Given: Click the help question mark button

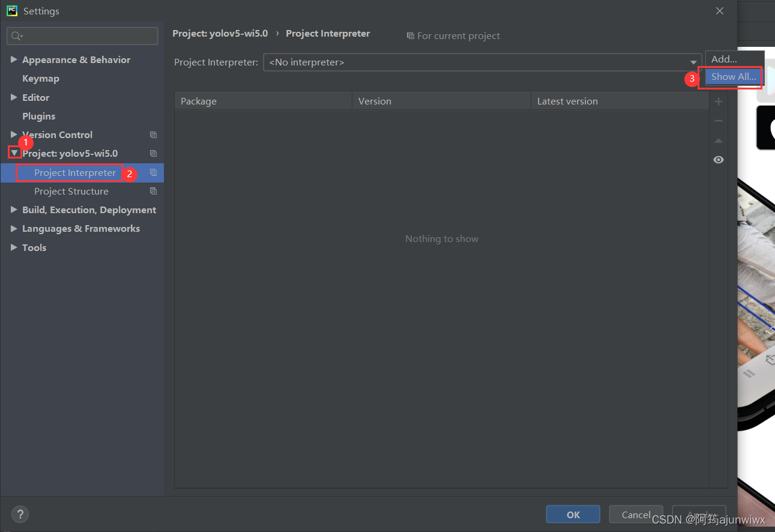Looking at the screenshot, I should (20, 514).
